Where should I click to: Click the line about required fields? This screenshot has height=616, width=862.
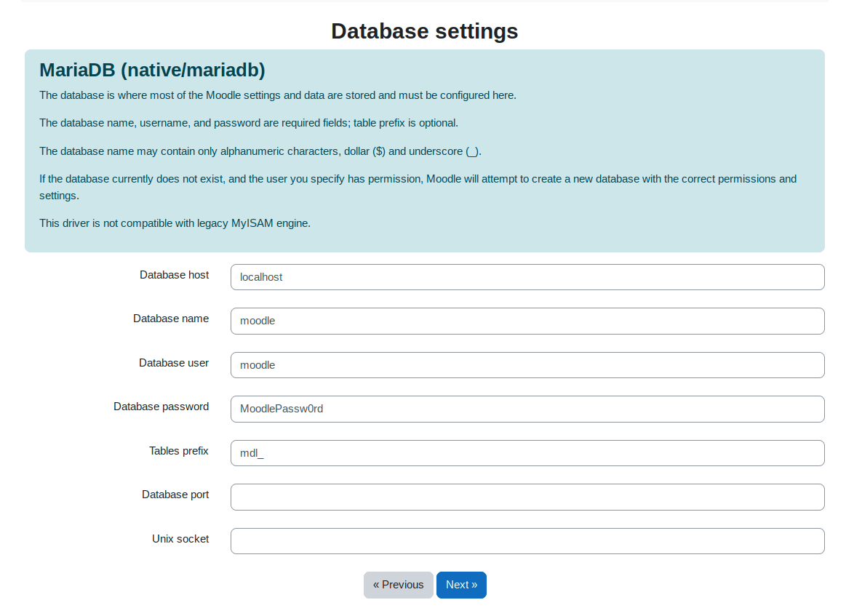pos(249,123)
